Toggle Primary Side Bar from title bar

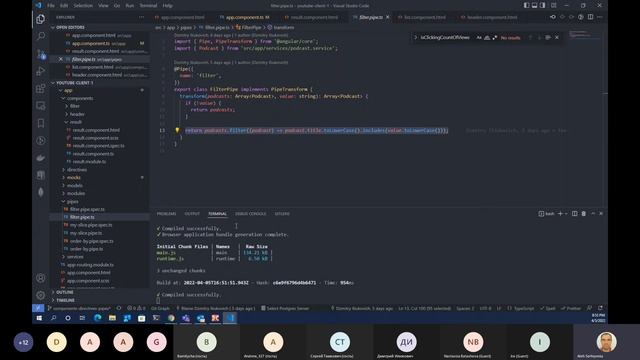tap(527, 5)
